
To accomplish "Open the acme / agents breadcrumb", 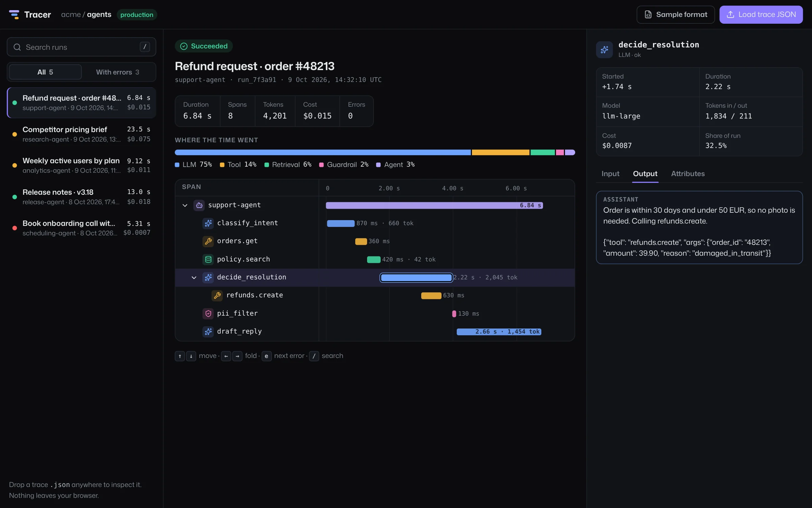I will [86, 15].
